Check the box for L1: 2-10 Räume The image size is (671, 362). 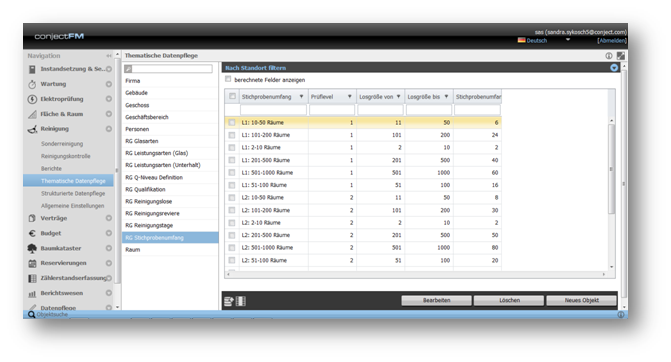point(232,147)
